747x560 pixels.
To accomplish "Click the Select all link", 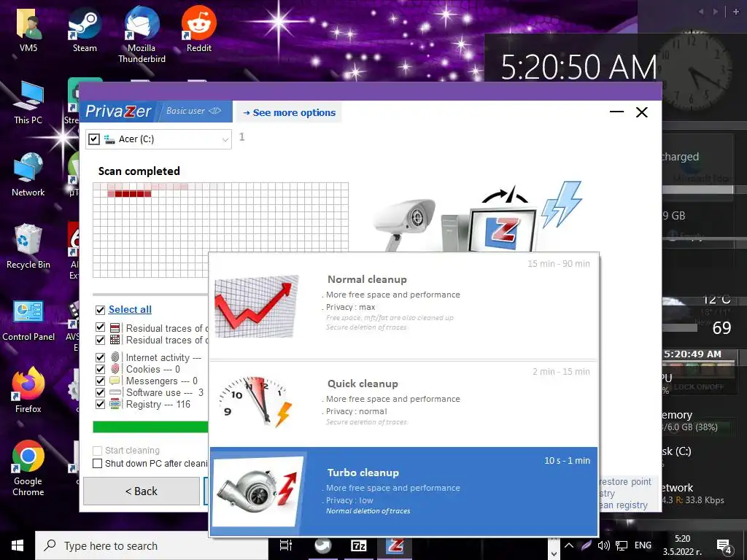I will 130,309.
